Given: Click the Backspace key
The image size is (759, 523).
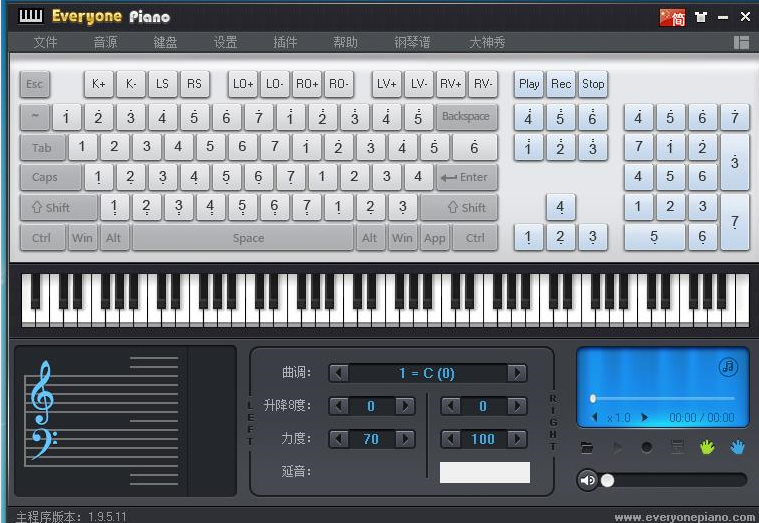Looking at the screenshot, I should (x=466, y=117).
